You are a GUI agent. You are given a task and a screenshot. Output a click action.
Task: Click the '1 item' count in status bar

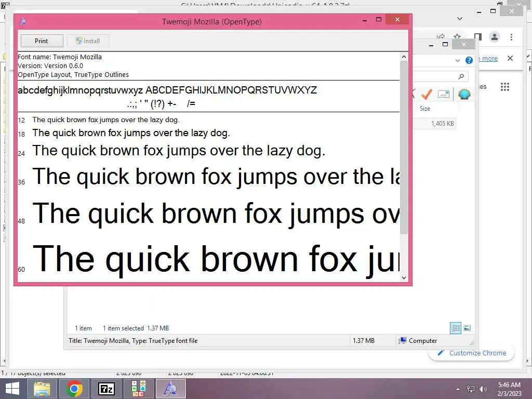(84, 328)
